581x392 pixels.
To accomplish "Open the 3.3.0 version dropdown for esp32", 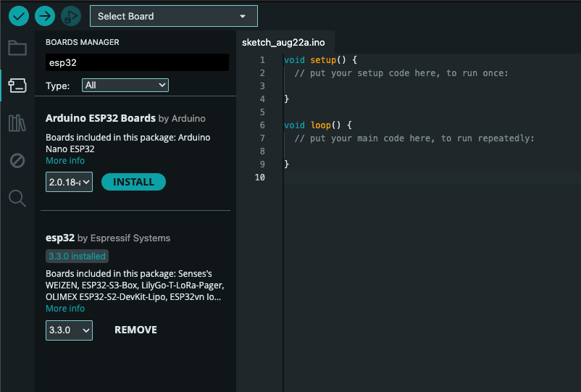I will coord(69,330).
